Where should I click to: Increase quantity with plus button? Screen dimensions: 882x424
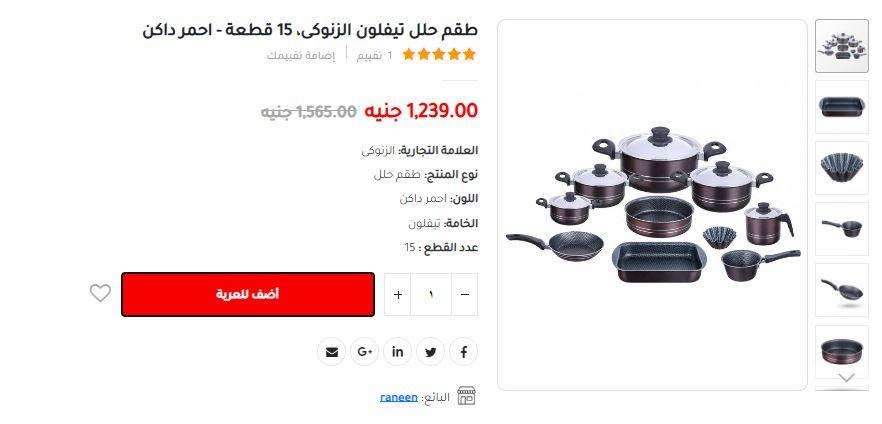[x=398, y=295]
